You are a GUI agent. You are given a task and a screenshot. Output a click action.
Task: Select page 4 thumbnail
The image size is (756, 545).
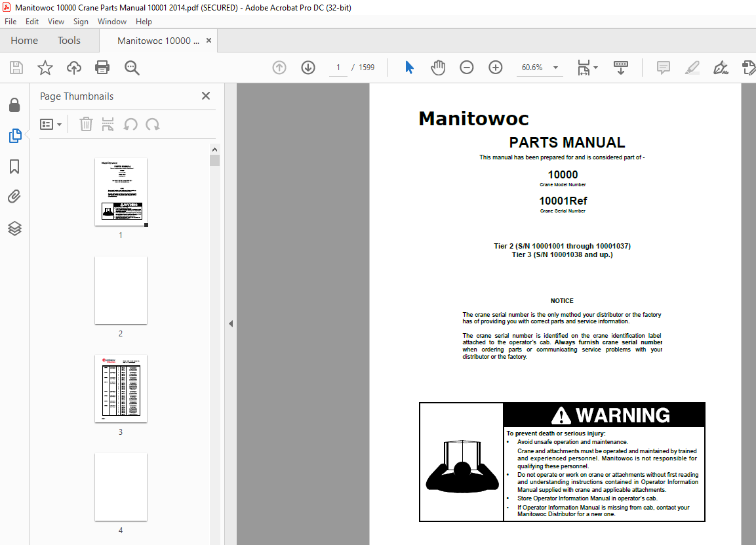[121, 487]
